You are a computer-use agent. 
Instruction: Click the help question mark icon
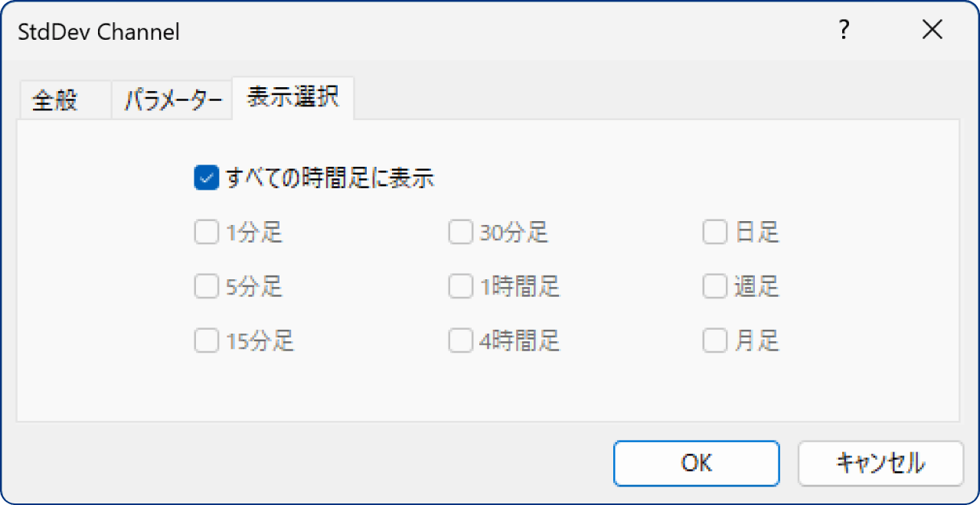844,31
